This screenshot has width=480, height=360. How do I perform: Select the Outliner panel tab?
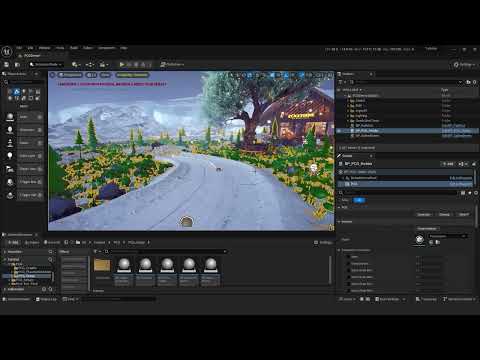[x=348, y=74]
